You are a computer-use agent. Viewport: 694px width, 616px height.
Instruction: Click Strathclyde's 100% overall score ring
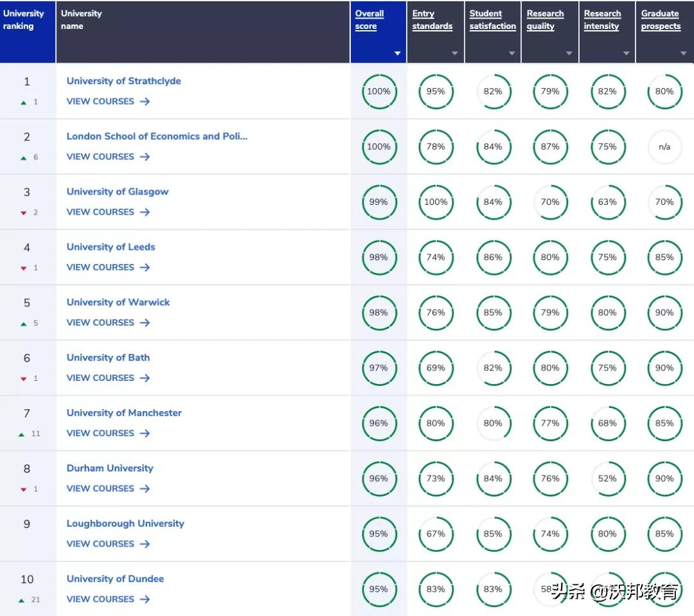[x=379, y=92]
